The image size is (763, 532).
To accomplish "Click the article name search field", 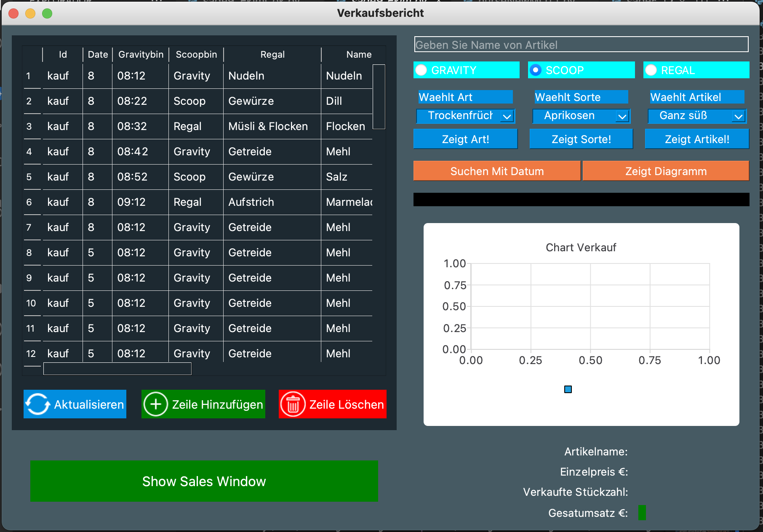I will pos(581,45).
